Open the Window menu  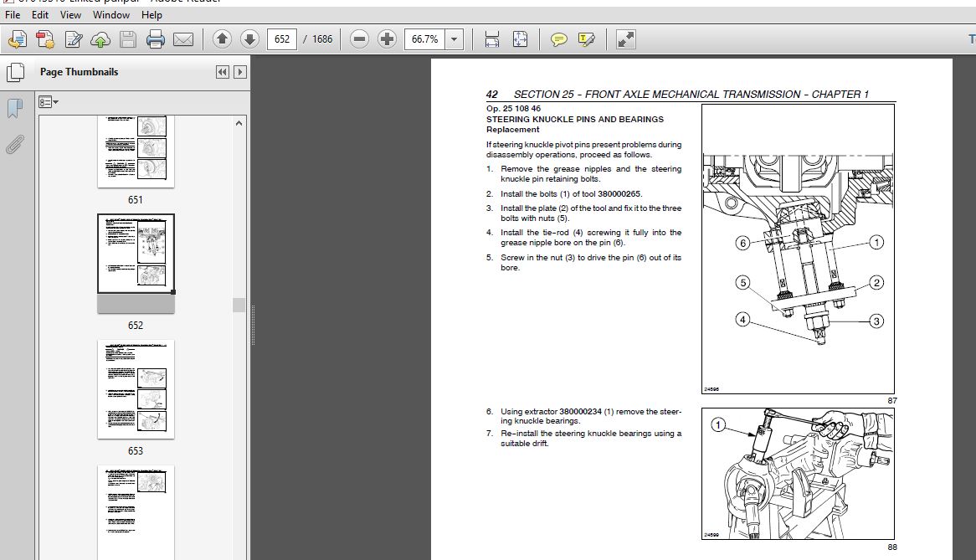[111, 15]
